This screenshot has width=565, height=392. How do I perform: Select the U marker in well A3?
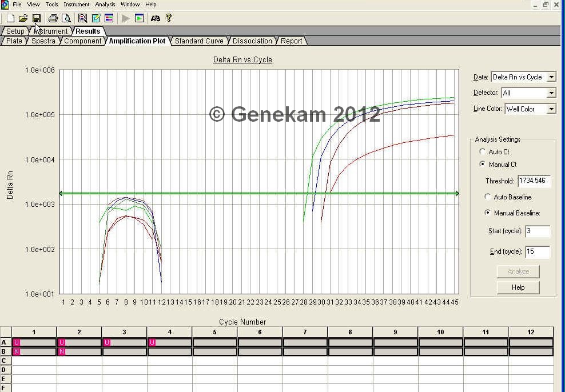[107, 342]
